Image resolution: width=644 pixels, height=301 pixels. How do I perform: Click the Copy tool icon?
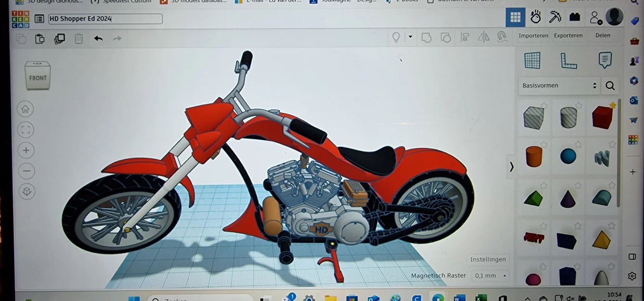(x=21, y=39)
